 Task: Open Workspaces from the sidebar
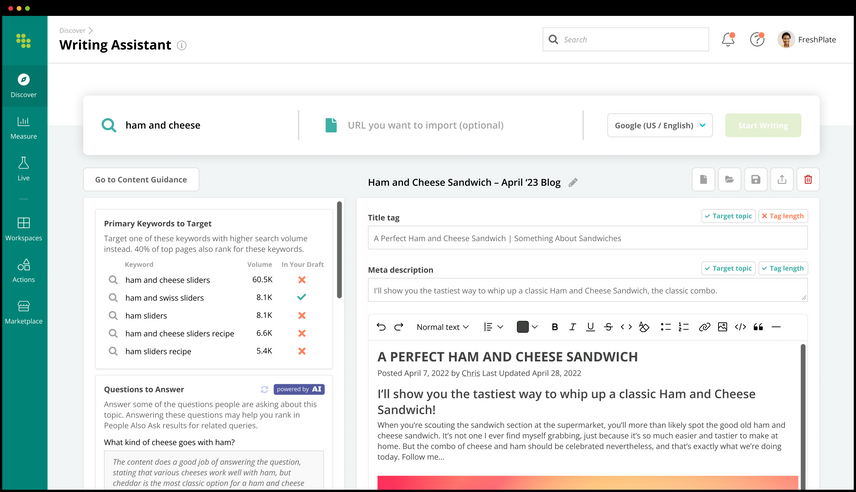coord(23,229)
